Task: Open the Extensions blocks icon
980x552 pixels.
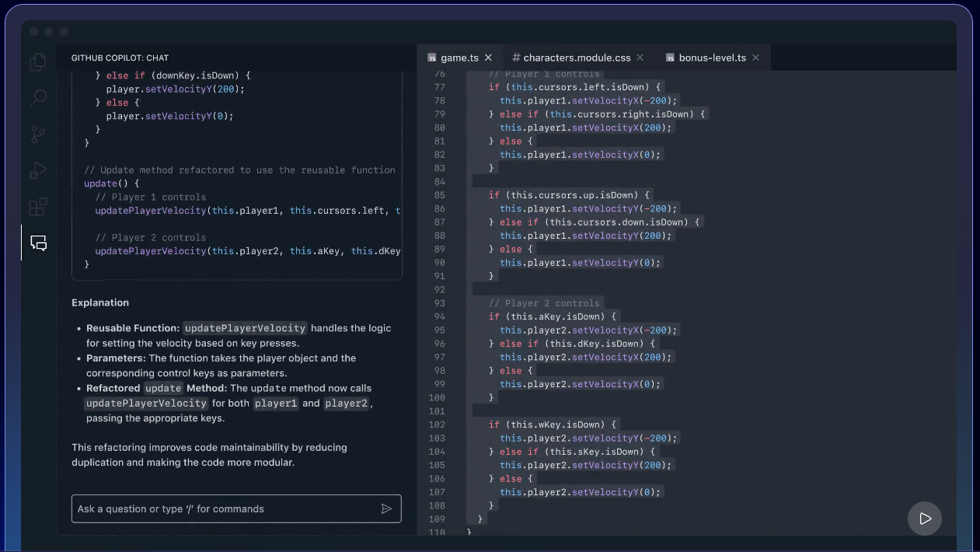Action: click(38, 207)
